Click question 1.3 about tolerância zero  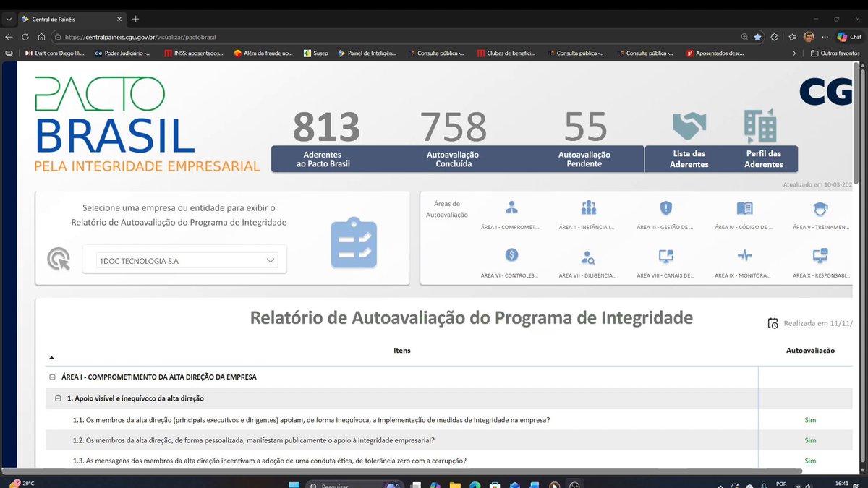pyautogui.click(x=269, y=461)
